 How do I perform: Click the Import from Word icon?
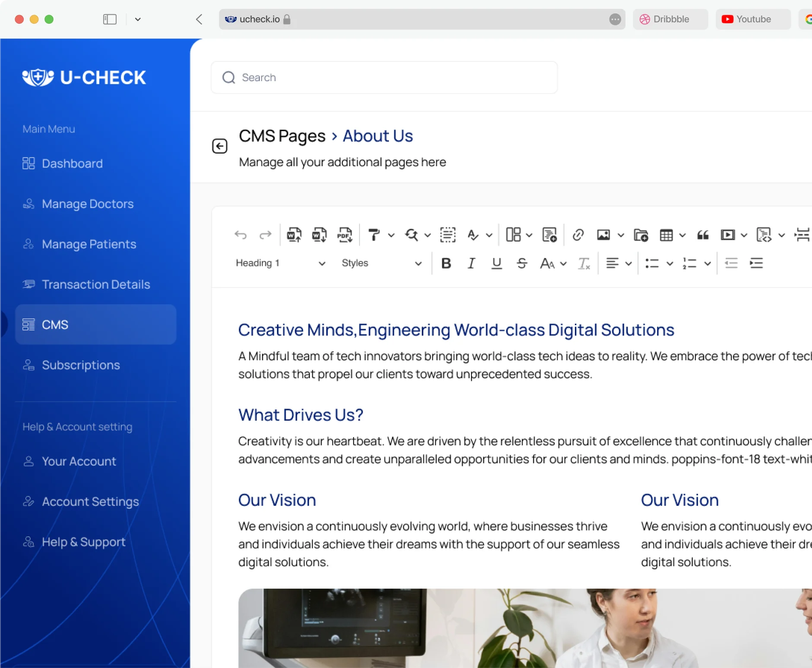[x=294, y=235]
